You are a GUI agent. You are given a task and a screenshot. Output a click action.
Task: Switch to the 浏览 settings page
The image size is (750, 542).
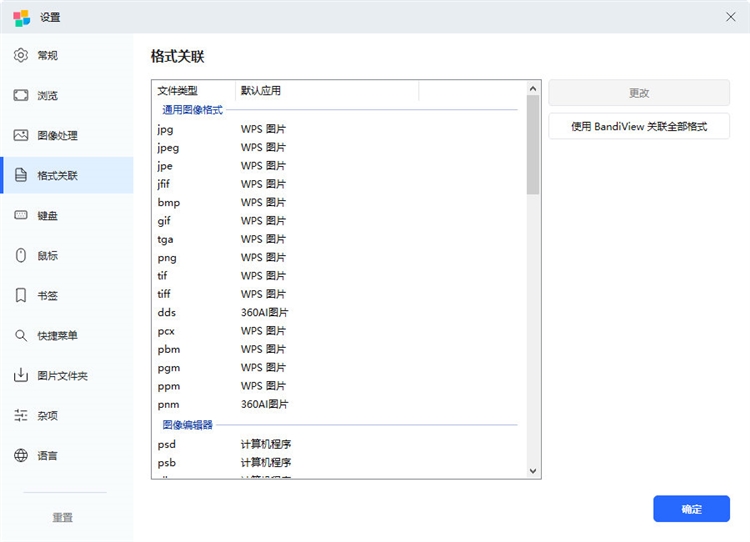tap(67, 95)
